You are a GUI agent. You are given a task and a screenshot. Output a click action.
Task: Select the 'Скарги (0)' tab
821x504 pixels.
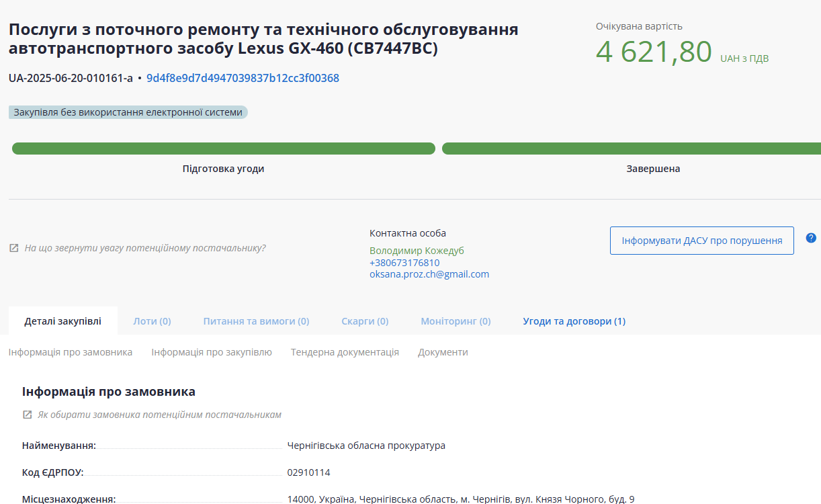(365, 321)
